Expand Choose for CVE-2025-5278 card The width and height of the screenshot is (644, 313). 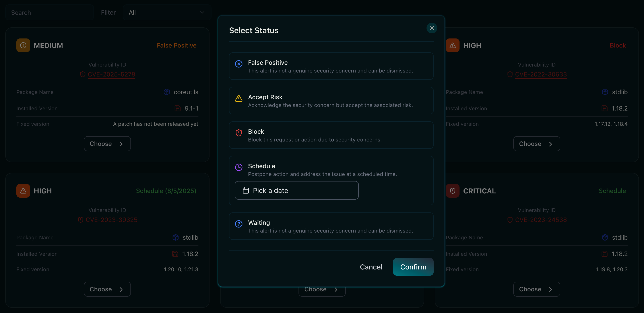point(107,144)
